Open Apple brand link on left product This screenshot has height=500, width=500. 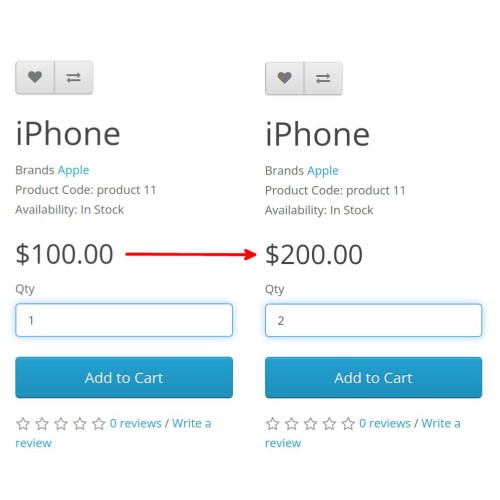[x=73, y=170]
